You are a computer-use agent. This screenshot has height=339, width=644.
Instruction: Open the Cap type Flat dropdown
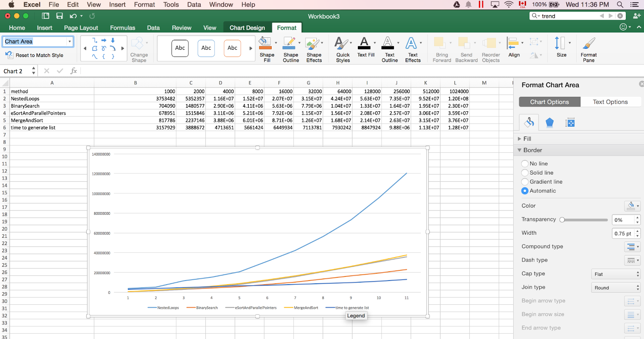pyautogui.click(x=615, y=274)
